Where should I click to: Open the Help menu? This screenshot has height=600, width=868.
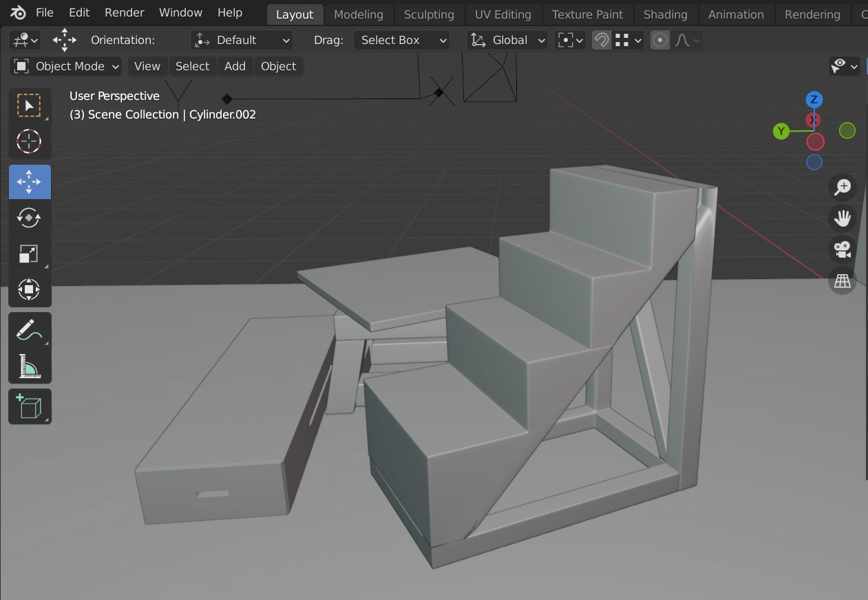coord(230,12)
